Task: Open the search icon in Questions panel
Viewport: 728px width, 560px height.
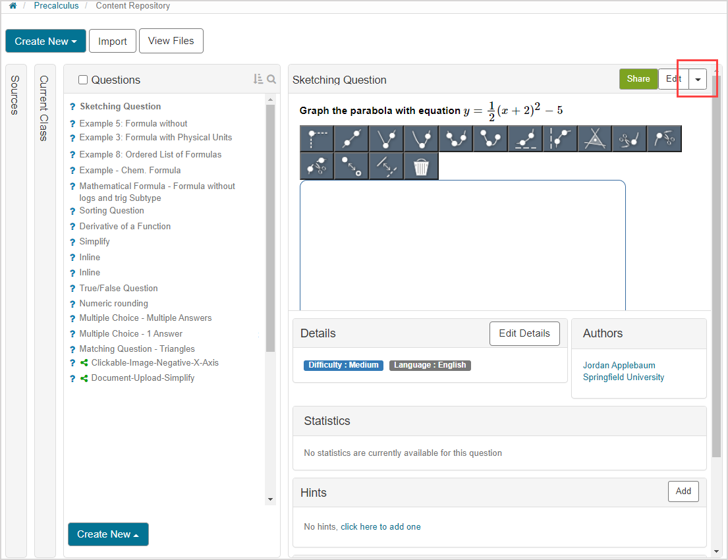Action: pyautogui.click(x=271, y=79)
